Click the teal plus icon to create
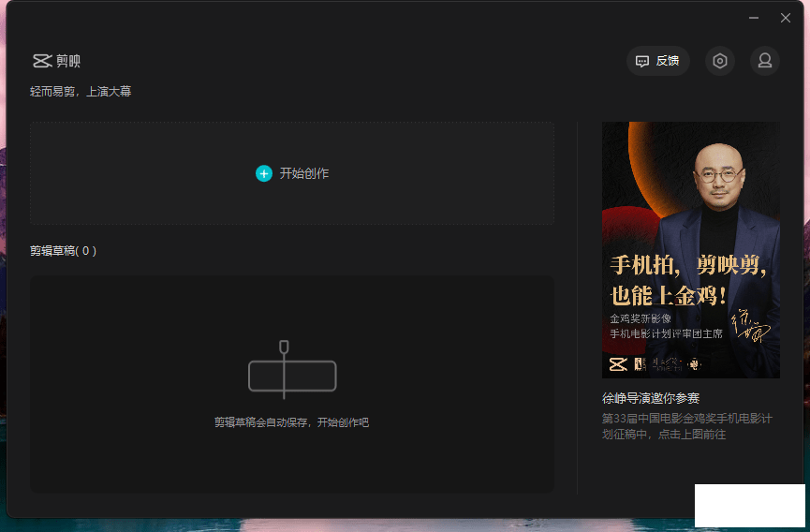The image size is (810, 532). (x=264, y=173)
